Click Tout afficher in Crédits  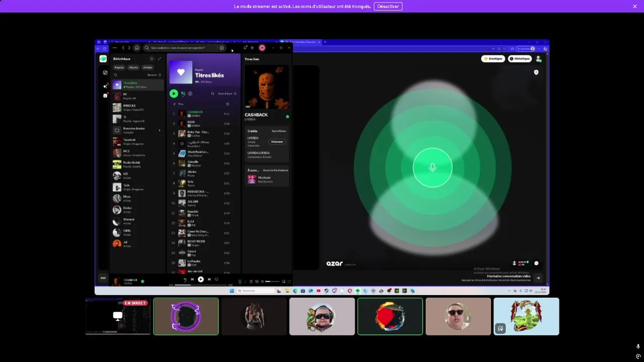(x=279, y=131)
